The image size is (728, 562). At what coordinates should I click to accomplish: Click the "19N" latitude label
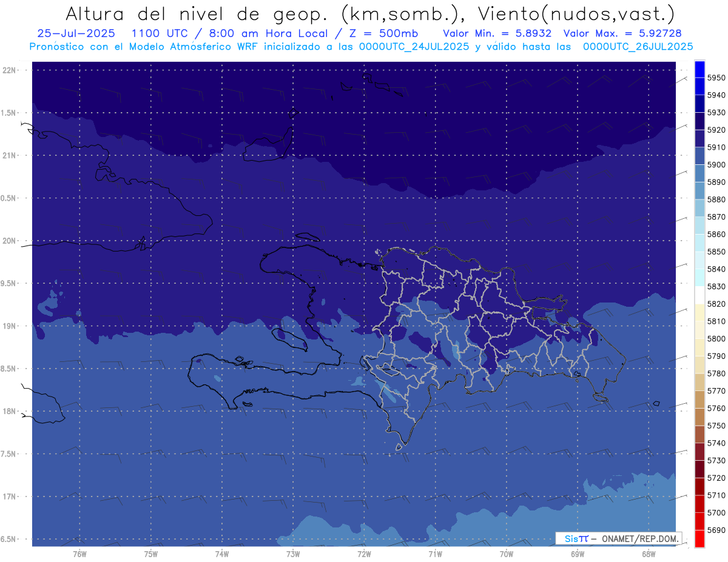pyautogui.click(x=10, y=326)
